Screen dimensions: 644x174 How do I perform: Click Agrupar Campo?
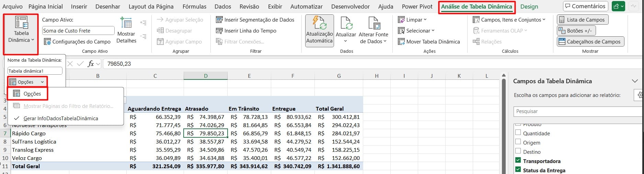(179, 41)
